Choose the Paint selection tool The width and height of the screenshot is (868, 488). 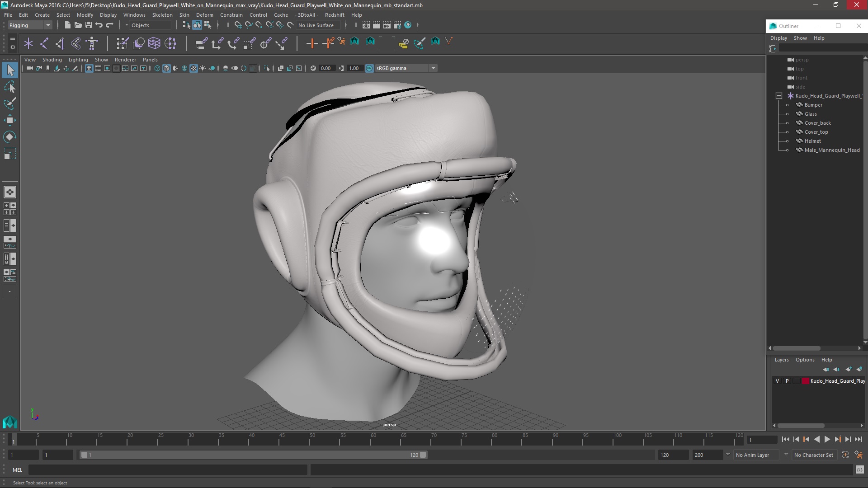tap(10, 103)
